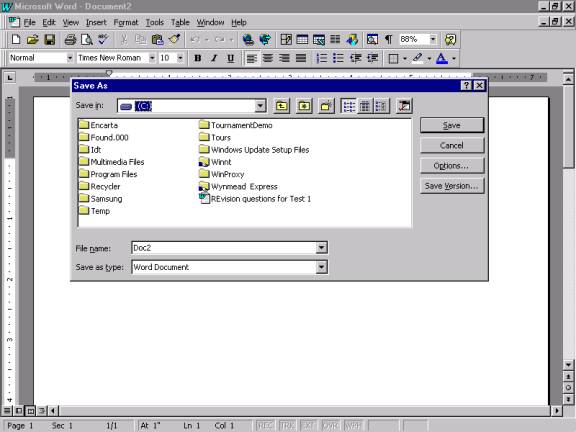This screenshot has width=576, height=432.
Task: Toggle Italic formatting
Action: [x=214, y=58]
